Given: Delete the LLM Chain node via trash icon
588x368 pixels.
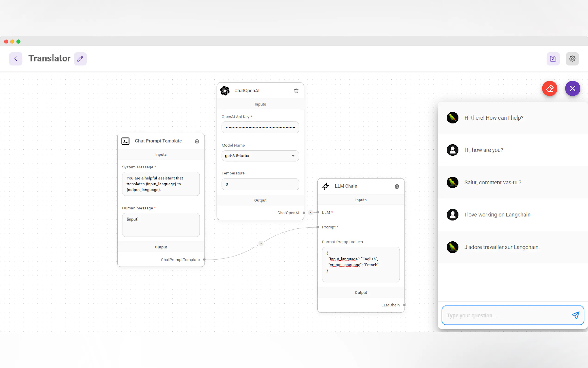Looking at the screenshot, I should tap(397, 187).
